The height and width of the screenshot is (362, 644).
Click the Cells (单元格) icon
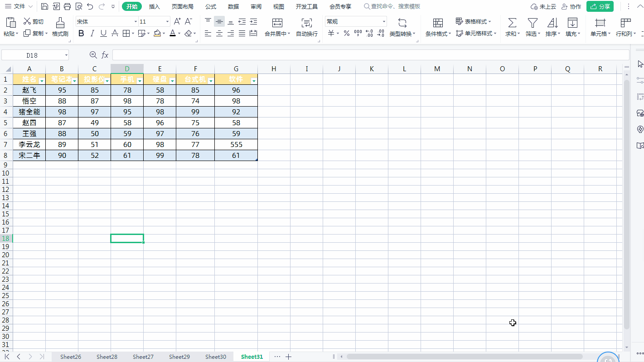[x=600, y=23]
